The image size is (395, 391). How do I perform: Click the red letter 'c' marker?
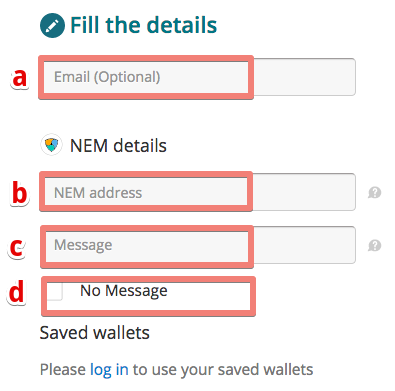tap(17, 248)
